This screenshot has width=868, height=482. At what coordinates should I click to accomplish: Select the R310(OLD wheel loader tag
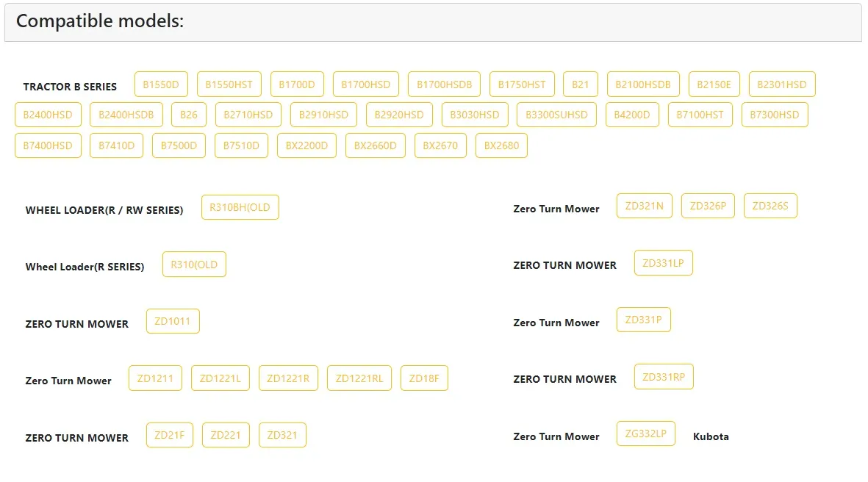pos(194,264)
